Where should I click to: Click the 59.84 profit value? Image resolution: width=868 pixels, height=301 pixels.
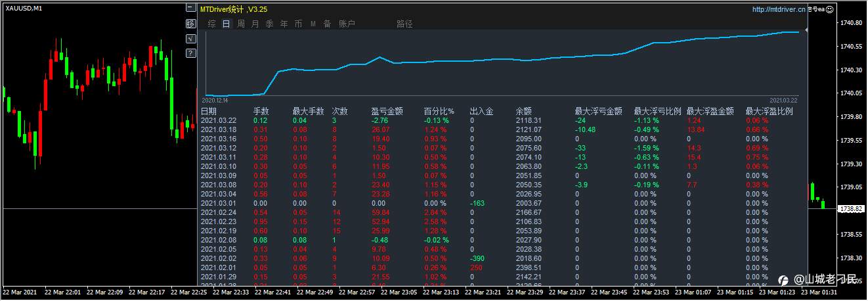coord(380,212)
